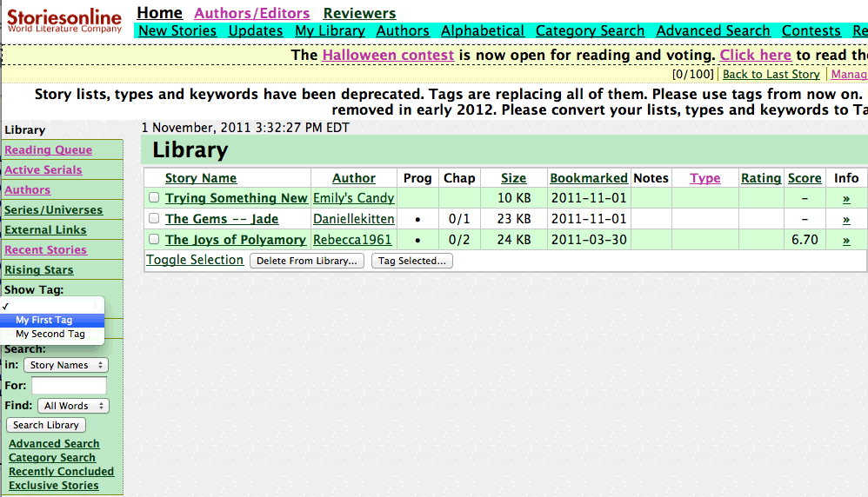Check the box for The Gems -- Jade
The height and width of the screenshot is (497, 868).
154,218
